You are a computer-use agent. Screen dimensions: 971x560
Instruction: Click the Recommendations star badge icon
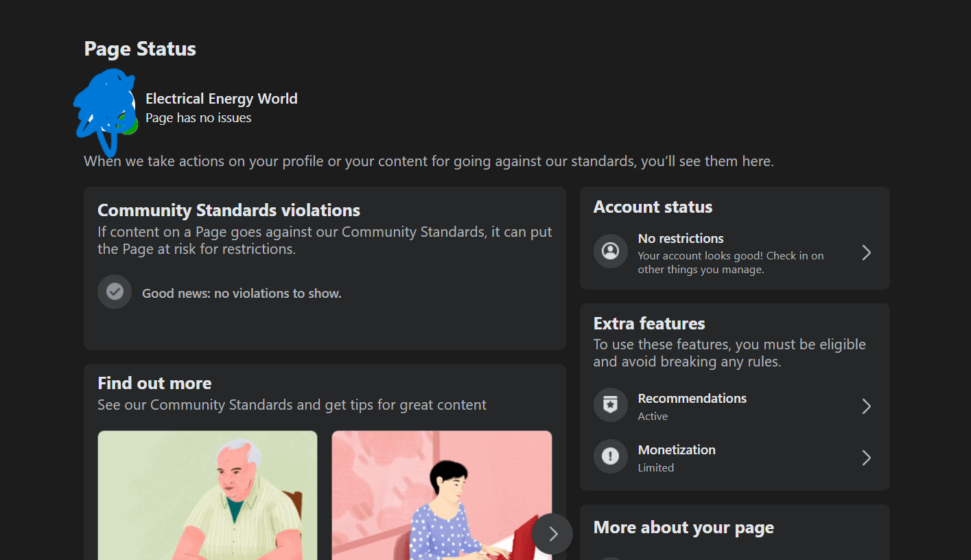click(610, 406)
